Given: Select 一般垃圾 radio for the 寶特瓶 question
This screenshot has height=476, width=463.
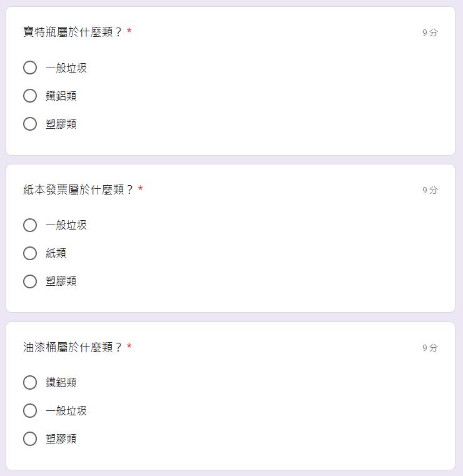Looking at the screenshot, I should (x=30, y=68).
